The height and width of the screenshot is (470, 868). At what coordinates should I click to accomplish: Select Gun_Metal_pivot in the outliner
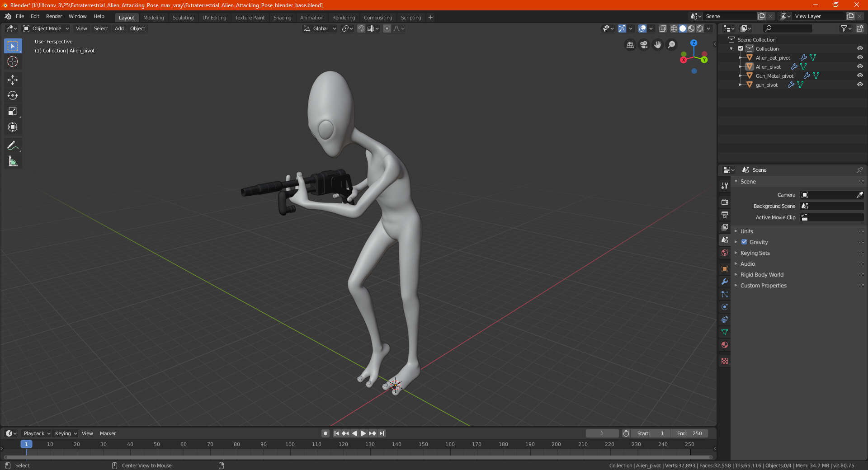(774, 76)
